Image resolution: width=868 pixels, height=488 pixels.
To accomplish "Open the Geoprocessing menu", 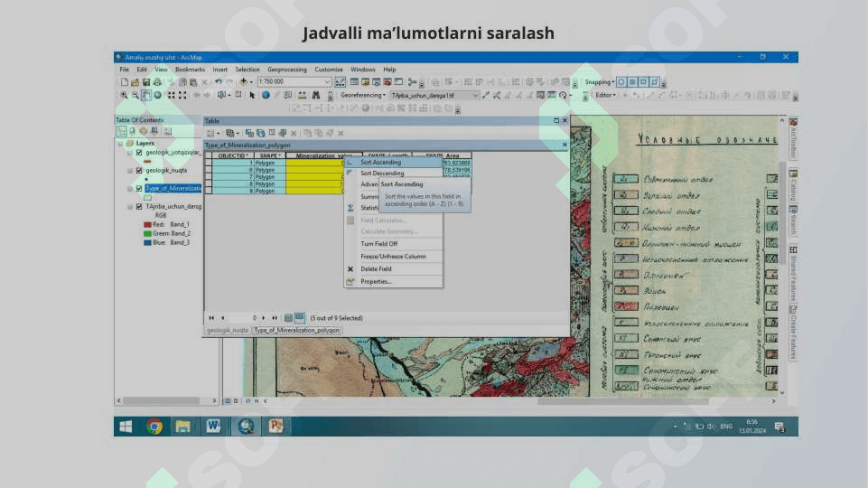I will pos(286,70).
